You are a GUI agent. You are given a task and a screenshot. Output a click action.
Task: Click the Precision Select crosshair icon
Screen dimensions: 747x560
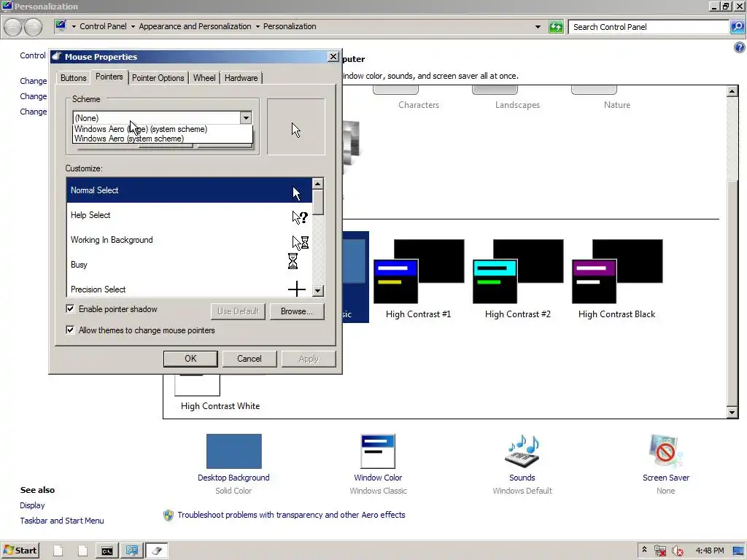(x=297, y=289)
